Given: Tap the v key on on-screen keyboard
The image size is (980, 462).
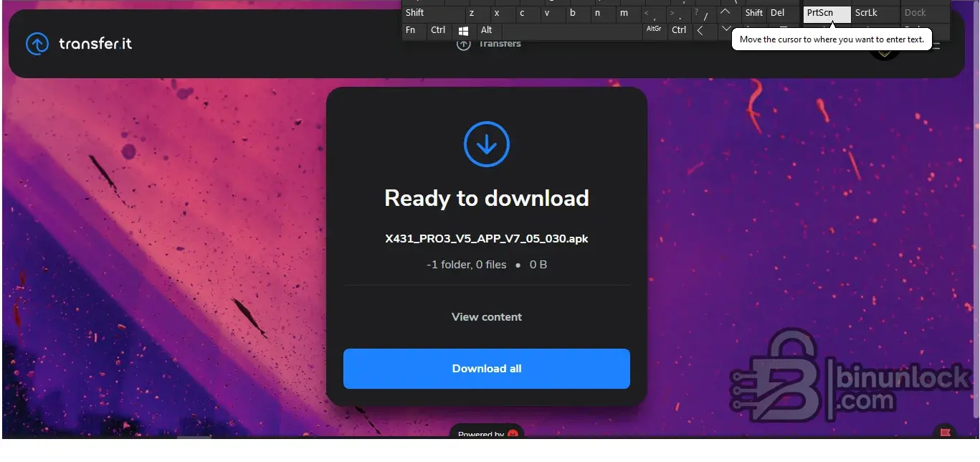Looking at the screenshot, I should tap(552, 14).
